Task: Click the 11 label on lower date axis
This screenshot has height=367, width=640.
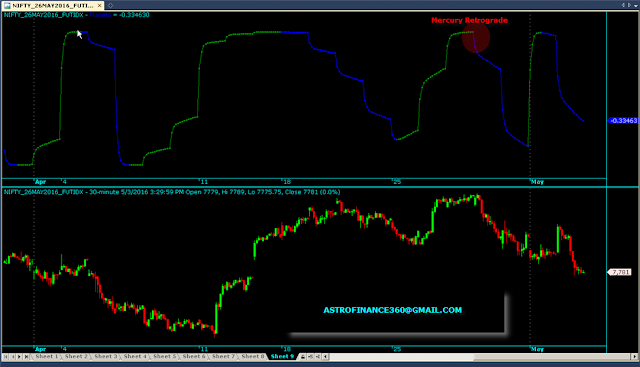Action: 204,349
